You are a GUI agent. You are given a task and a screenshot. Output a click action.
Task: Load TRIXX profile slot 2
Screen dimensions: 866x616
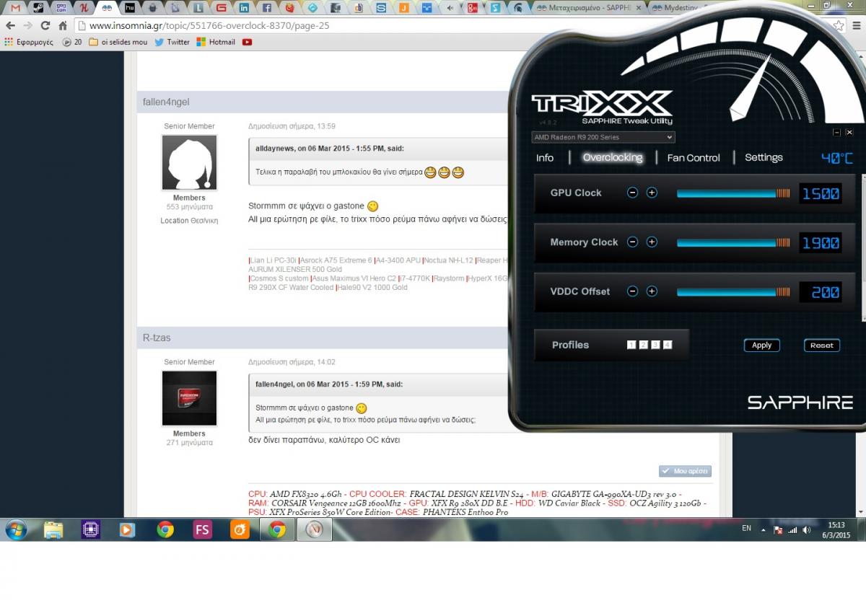[x=644, y=345]
